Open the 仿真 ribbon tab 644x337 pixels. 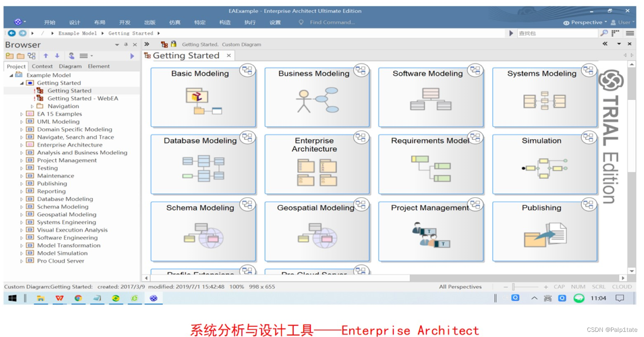click(x=175, y=22)
